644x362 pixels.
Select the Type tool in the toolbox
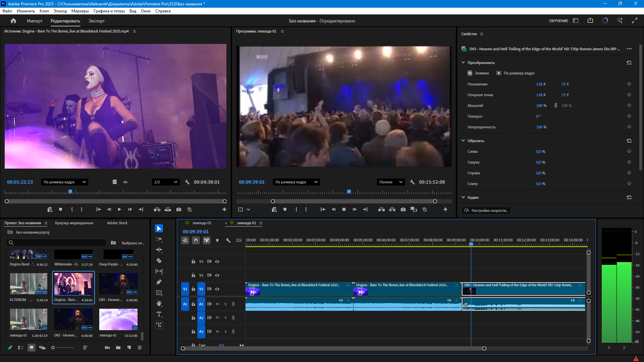[x=159, y=314]
